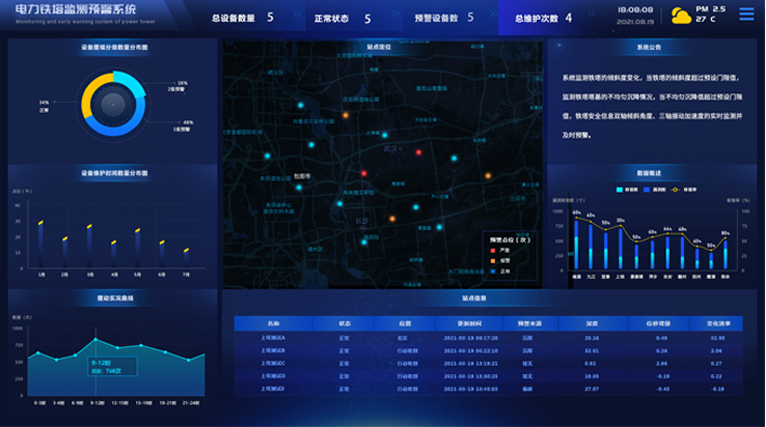This screenshot has height=427, width=766.
Task: Toggle the yellow line series in 数据概述 legend
Action: (675, 189)
